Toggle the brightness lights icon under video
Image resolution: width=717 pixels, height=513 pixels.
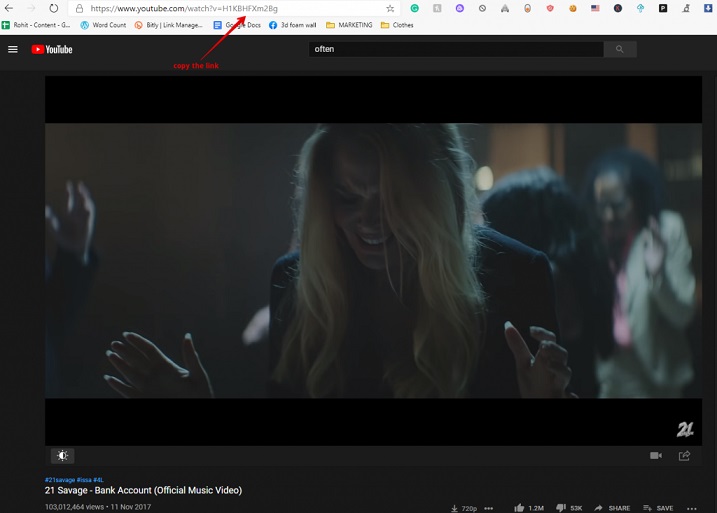(x=63, y=455)
